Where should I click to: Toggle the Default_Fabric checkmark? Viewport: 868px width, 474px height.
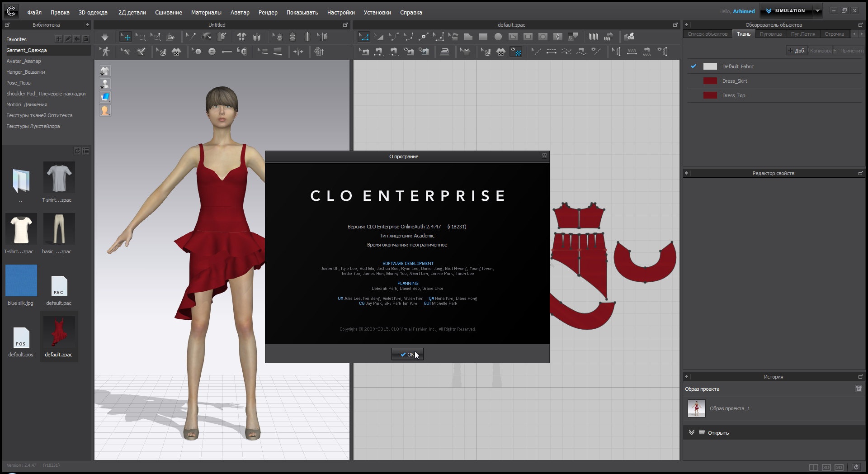693,66
